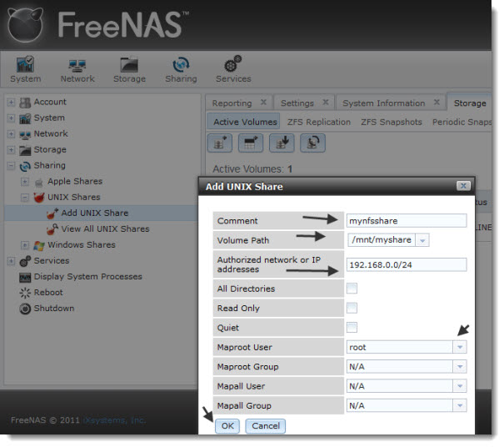Enable the Quiet checkbox

(x=352, y=327)
